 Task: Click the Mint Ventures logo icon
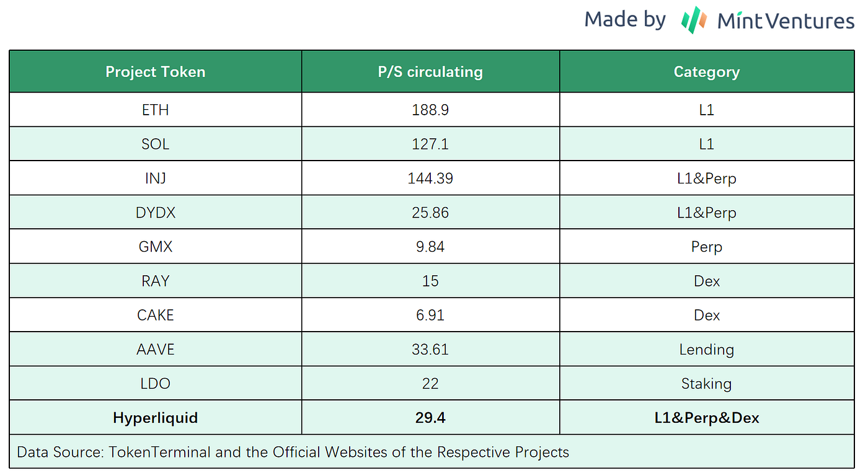pyautogui.click(x=694, y=19)
